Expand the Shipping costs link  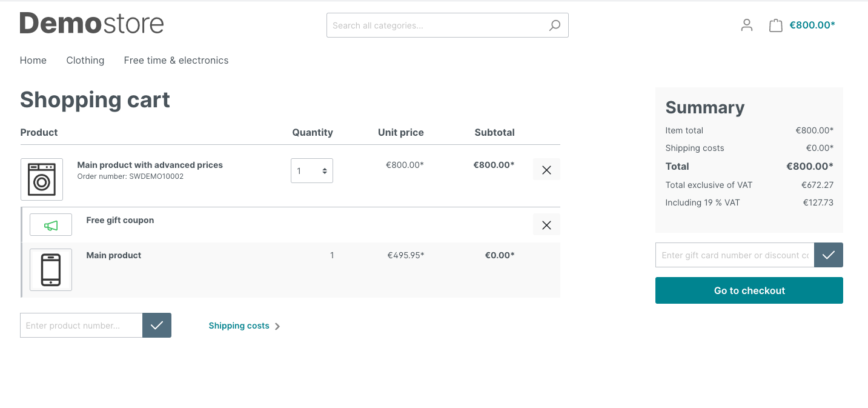[244, 326]
